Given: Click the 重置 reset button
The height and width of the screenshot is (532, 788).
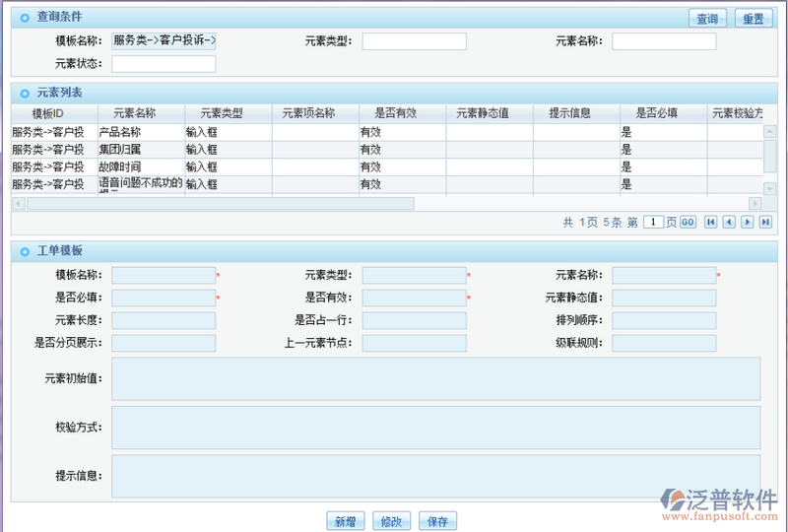Looking at the screenshot, I should pos(753,19).
